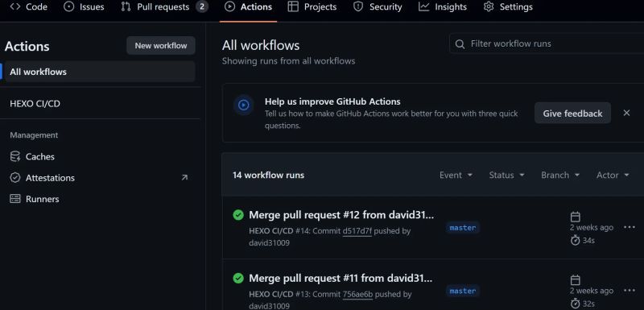Click the play icon in feedback banner
Image resolution: width=644 pixels, height=310 pixels.
(244, 105)
